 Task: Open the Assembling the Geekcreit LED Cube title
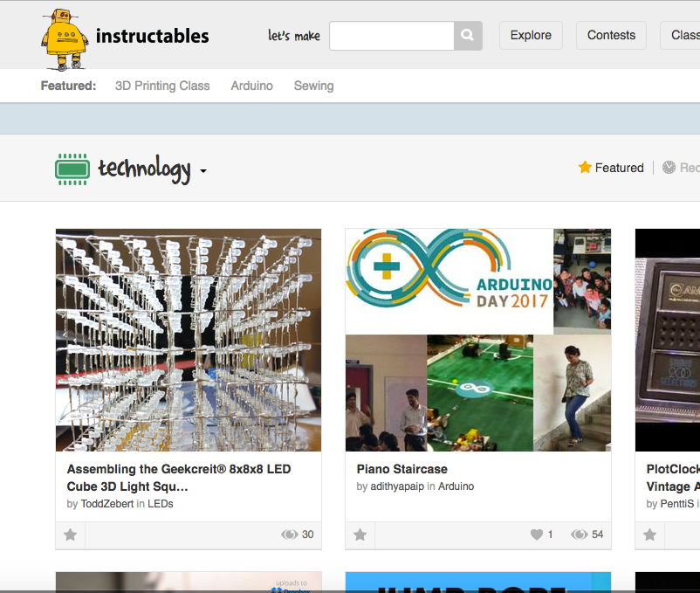[179, 478]
